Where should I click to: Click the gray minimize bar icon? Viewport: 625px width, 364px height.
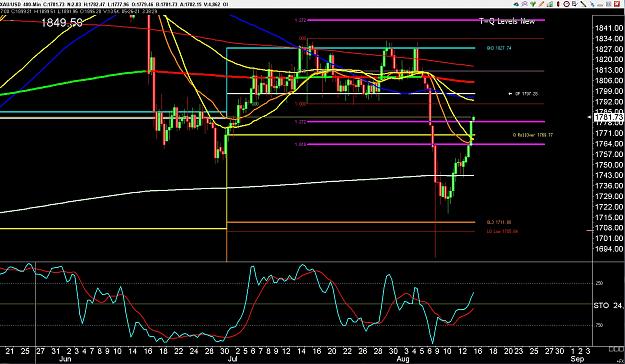pyautogui.click(x=600, y=5)
